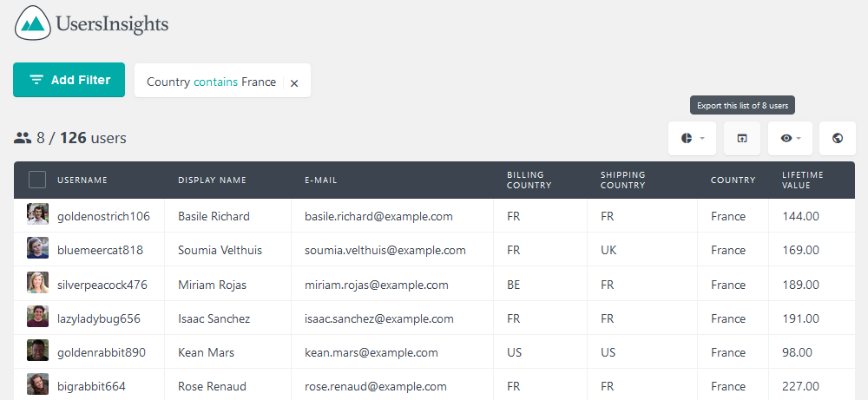Click the export users list icon
Viewport: 868px width, 400px height.
coord(742,138)
